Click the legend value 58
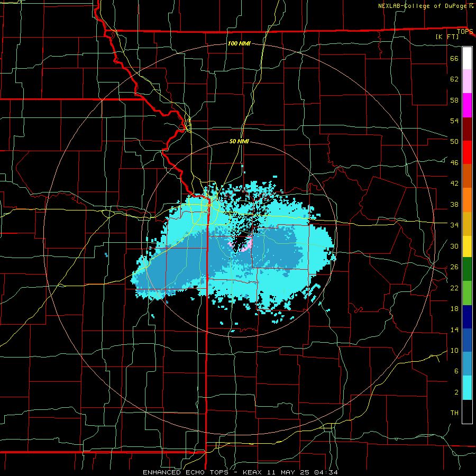The width and height of the screenshot is (476, 476). tap(454, 100)
